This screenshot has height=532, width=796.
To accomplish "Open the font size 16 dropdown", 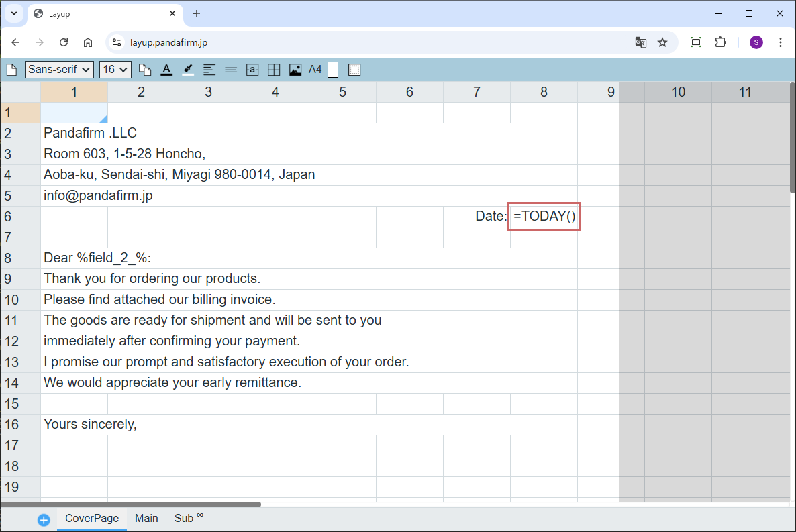I will tap(115, 70).
